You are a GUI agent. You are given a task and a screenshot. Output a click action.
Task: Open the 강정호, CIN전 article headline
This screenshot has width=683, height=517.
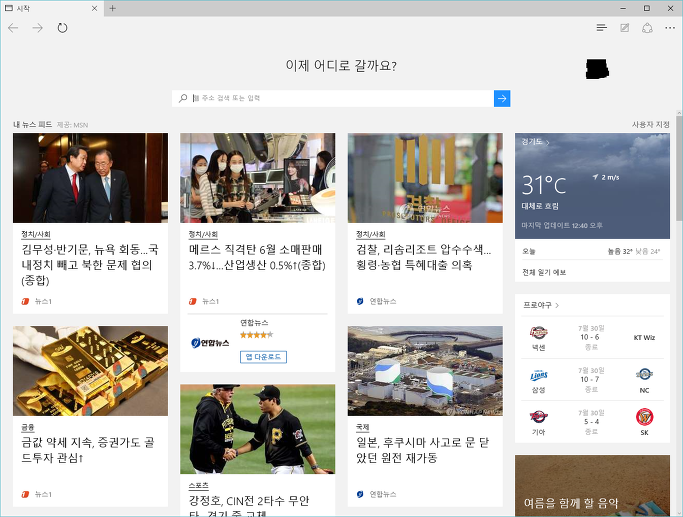249,505
